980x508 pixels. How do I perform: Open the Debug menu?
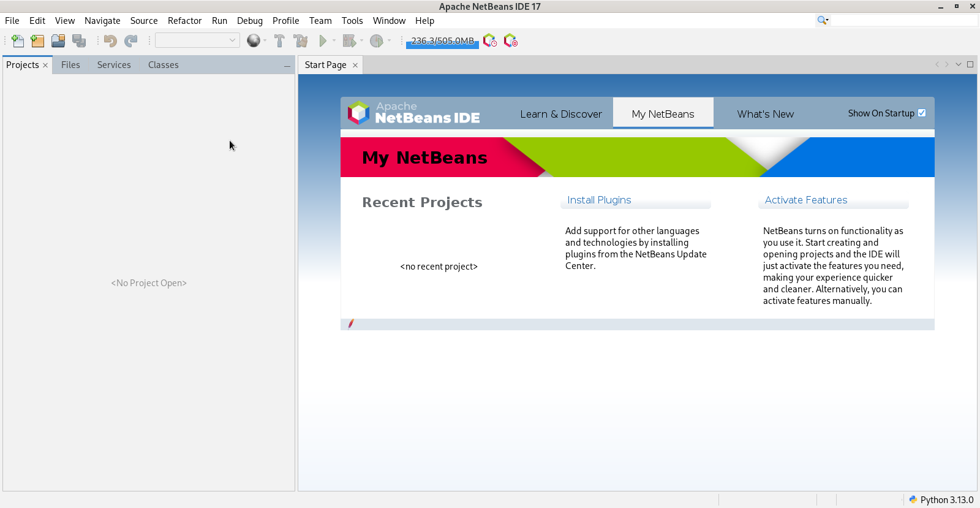click(250, 21)
